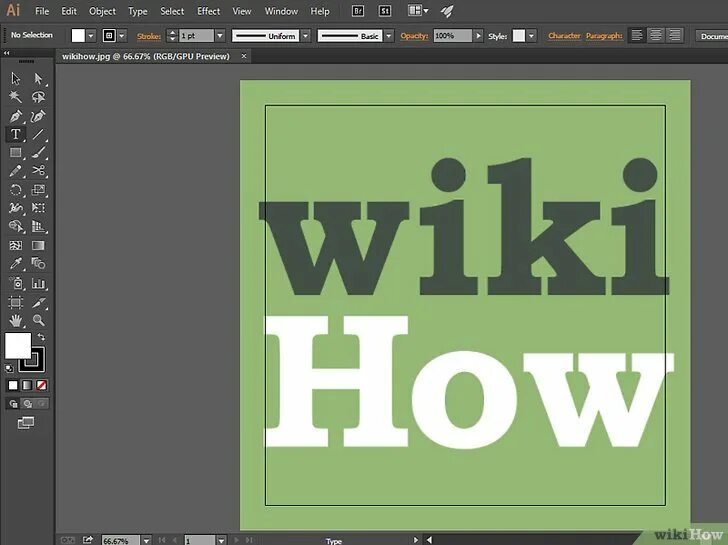
Task: Open the Edit menu
Action: tap(69, 11)
